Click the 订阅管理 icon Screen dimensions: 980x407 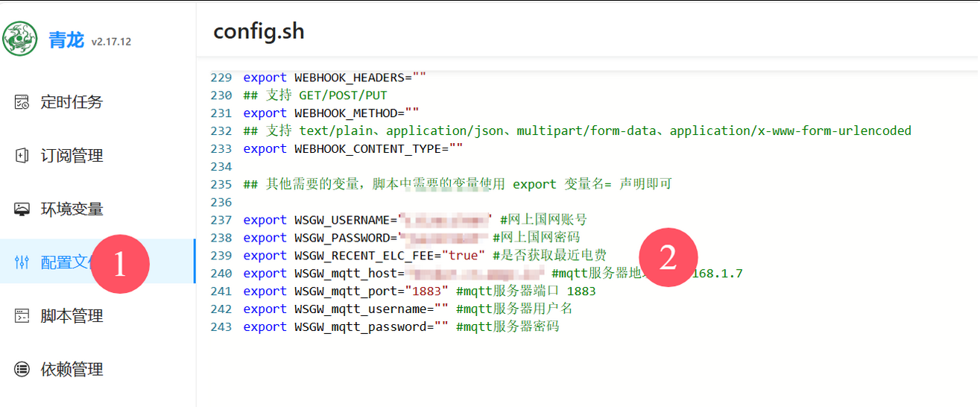pyautogui.click(x=22, y=156)
